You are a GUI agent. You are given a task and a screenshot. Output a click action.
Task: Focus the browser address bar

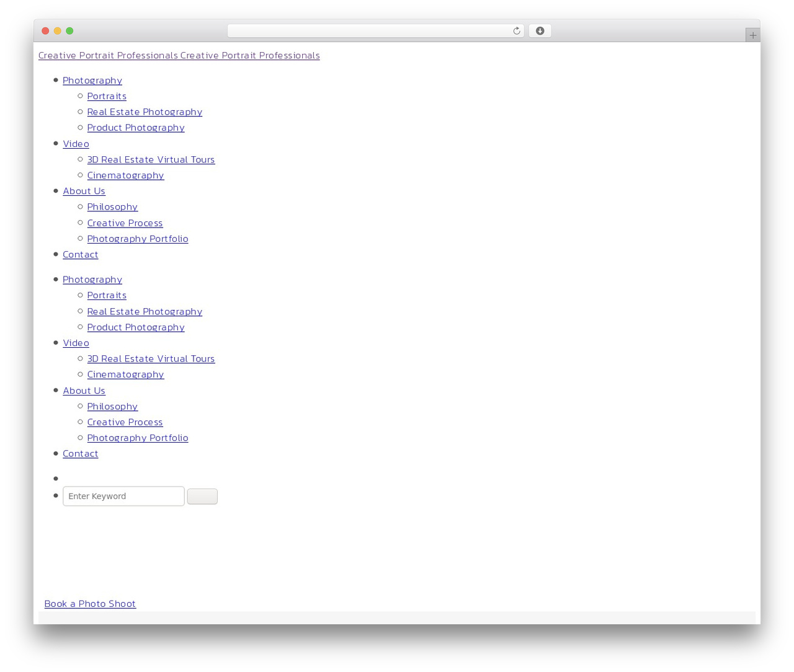click(x=375, y=31)
